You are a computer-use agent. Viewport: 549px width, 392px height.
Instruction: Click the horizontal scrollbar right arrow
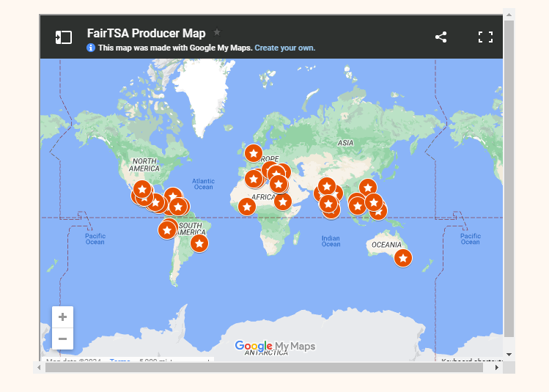point(496,367)
